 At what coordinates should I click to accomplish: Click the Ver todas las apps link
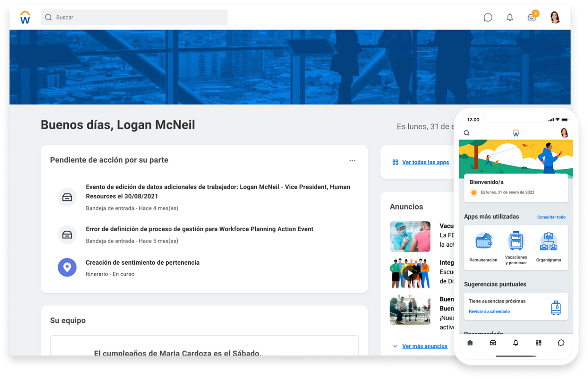coord(425,162)
